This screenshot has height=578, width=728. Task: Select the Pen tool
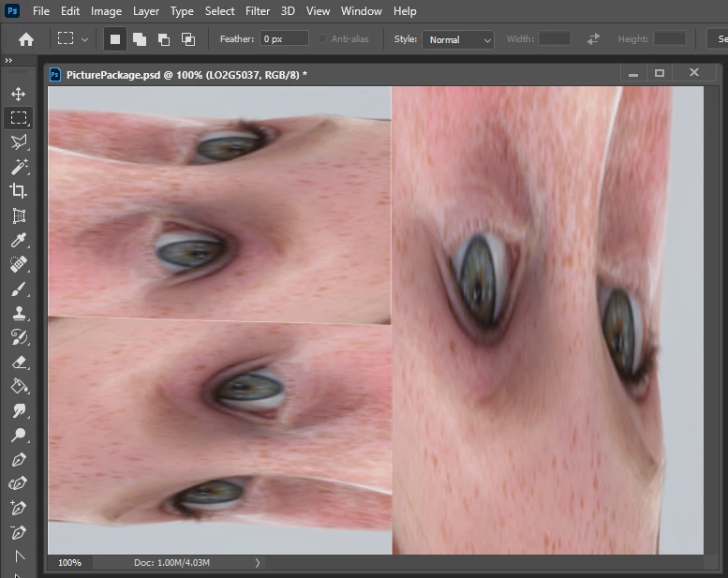[x=19, y=460]
